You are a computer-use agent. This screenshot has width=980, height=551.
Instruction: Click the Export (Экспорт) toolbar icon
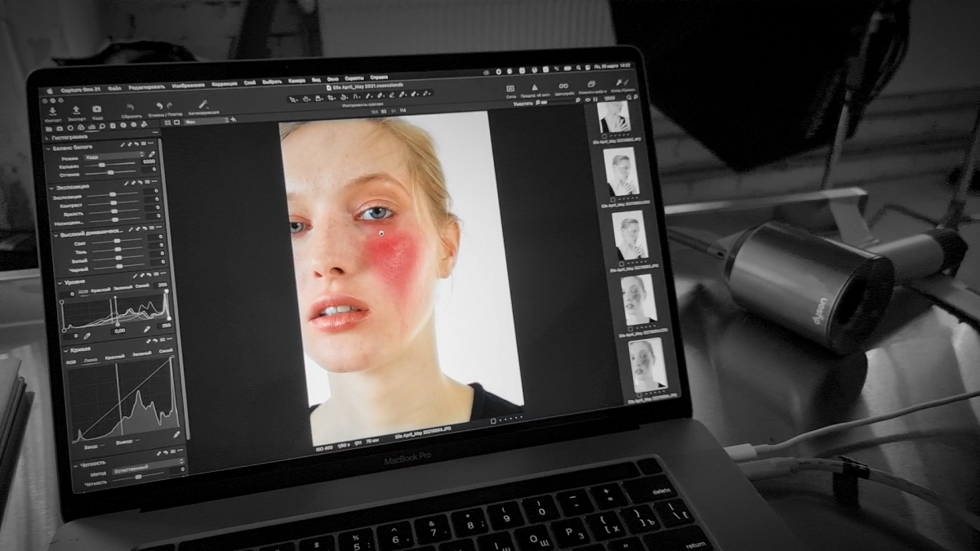point(76,110)
